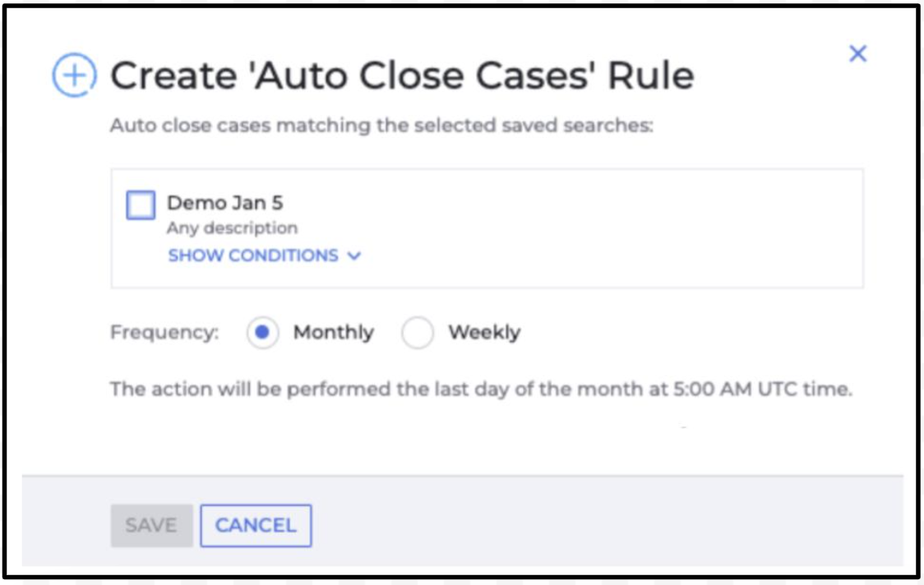The width and height of the screenshot is (924, 585).
Task: Close the dialog with the X icon
Action: click(x=858, y=53)
